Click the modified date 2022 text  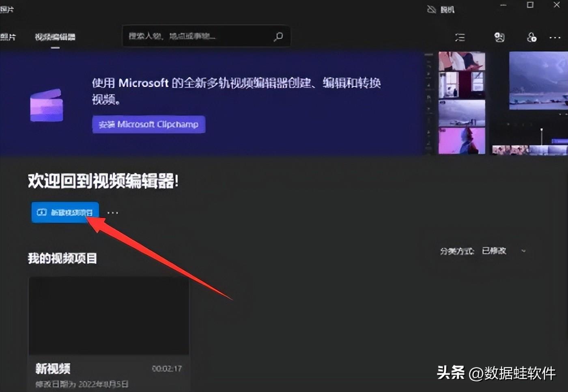(82, 384)
